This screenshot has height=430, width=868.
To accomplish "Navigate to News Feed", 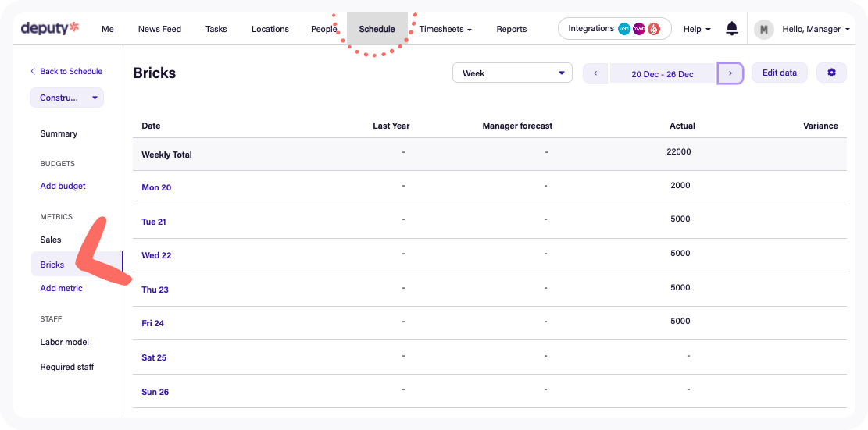I will tap(159, 30).
